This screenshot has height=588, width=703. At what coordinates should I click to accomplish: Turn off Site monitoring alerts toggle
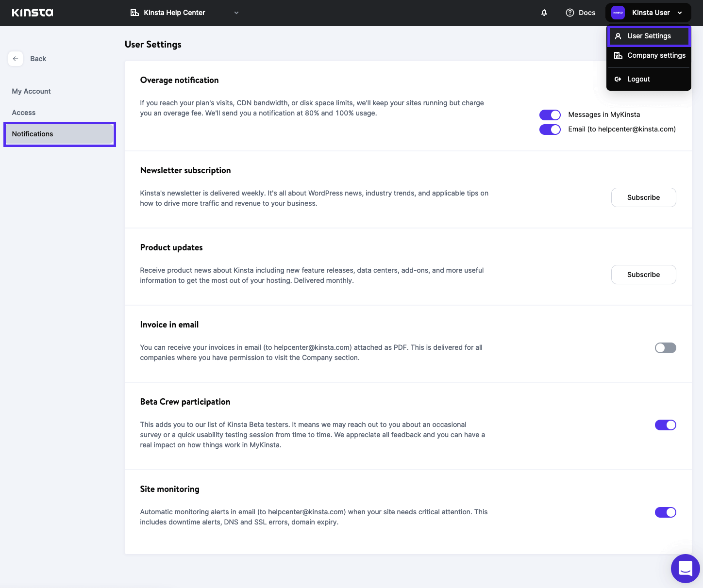(x=665, y=512)
